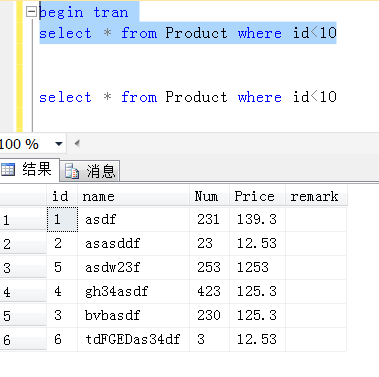Switch to the 消息 tab
379x377 pixels.
tap(90, 171)
